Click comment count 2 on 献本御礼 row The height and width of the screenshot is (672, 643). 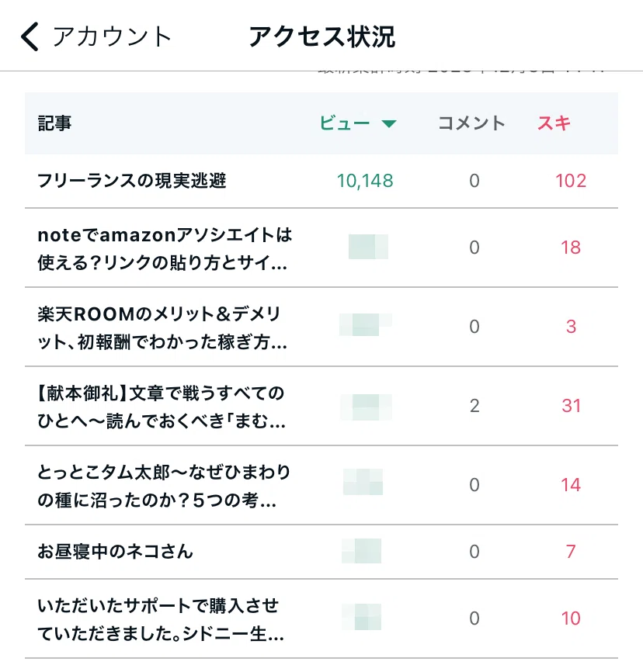pos(474,406)
